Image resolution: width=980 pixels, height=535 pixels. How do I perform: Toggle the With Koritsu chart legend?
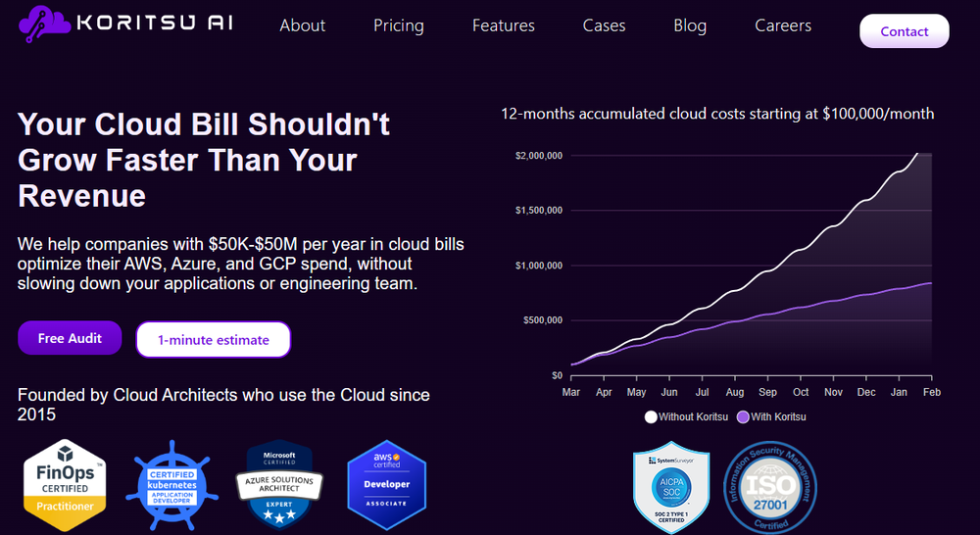coord(771,416)
